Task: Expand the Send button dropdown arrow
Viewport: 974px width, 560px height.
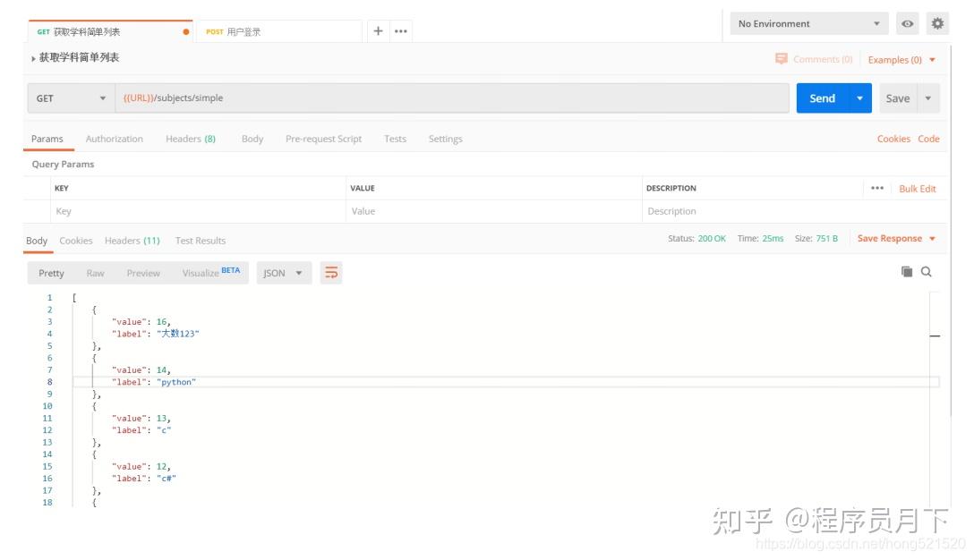Action: 859,98
